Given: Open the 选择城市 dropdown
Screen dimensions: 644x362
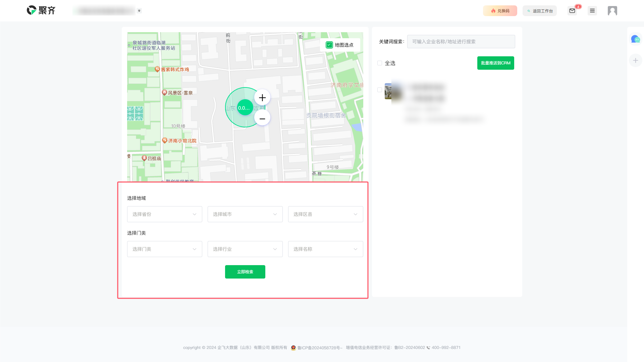Looking at the screenshot, I should pyautogui.click(x=245, y=214).
